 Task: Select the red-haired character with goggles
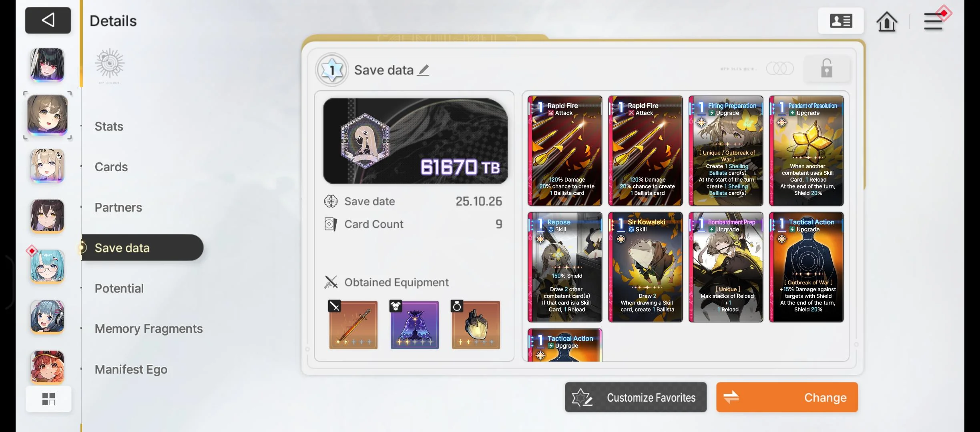click(x=47, y=367)
